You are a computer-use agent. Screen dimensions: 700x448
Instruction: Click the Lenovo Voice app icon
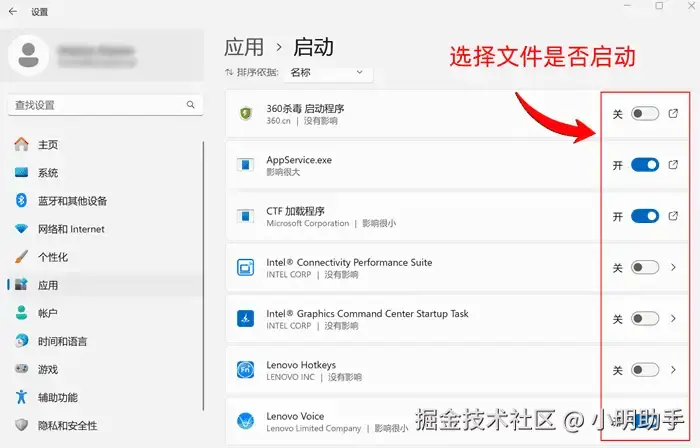(246, 421)
